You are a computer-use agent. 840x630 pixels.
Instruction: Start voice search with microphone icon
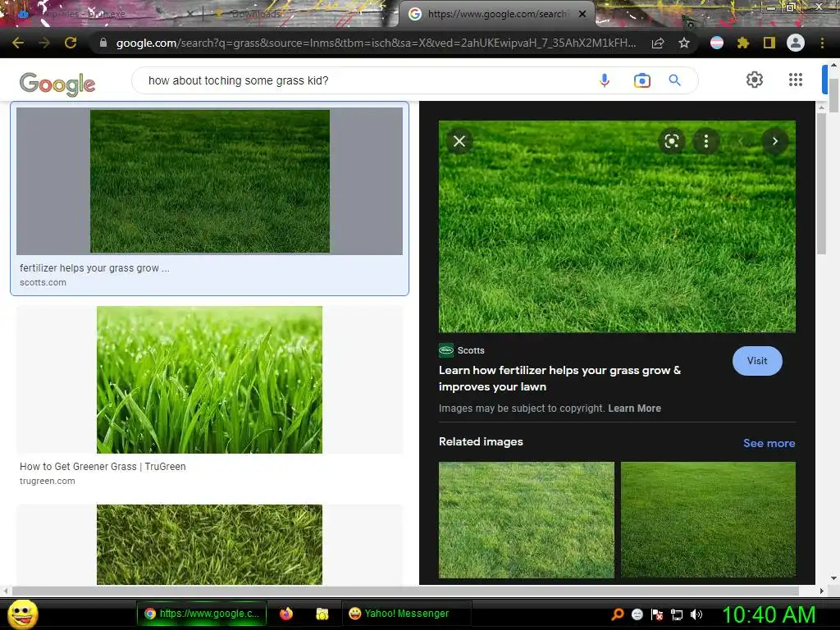coord(605,80)
